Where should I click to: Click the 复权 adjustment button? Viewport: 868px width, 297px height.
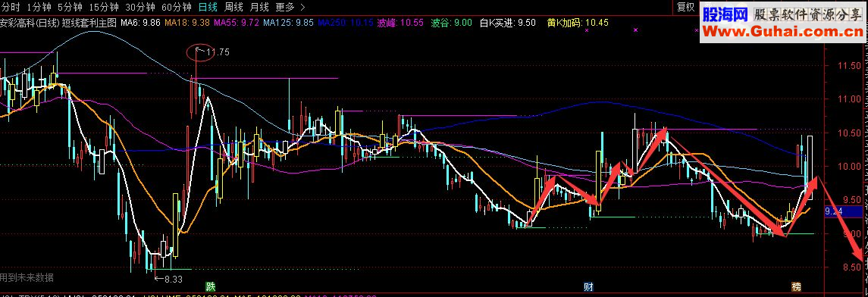pyautogui.click(x=686, y=7)
